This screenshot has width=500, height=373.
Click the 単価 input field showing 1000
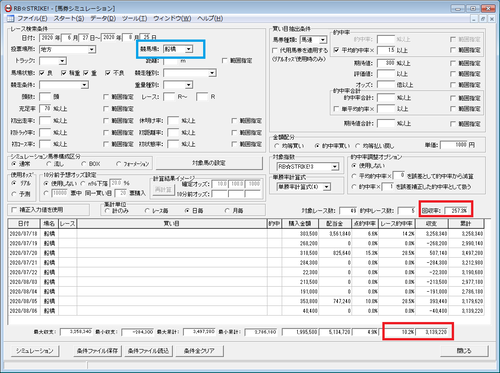pyautogui.click(x=454, y=145)
